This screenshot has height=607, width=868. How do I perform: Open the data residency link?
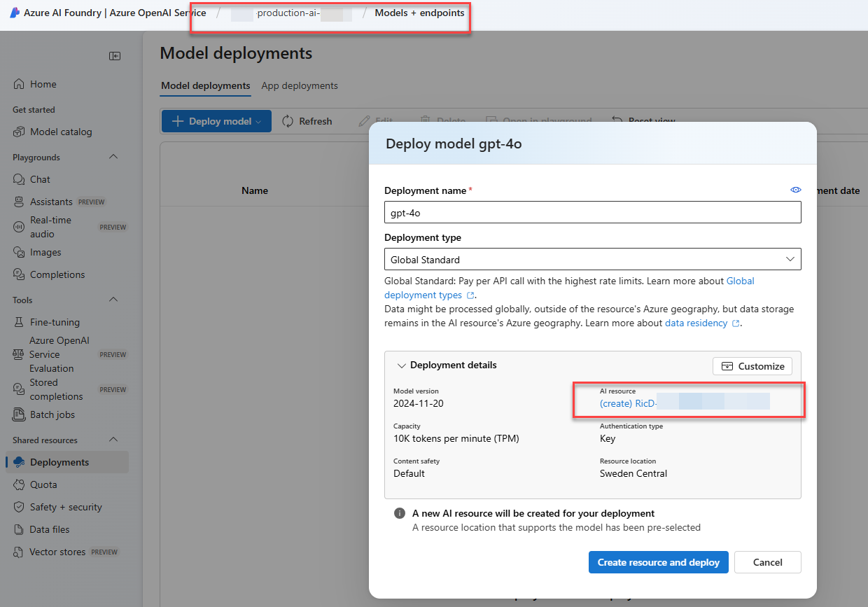pos(696,323)
